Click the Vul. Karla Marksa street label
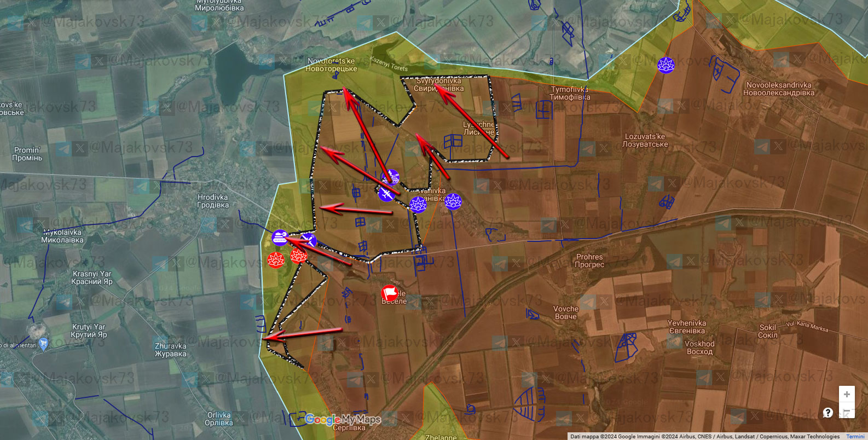868x440 pixels. point(807,327)
